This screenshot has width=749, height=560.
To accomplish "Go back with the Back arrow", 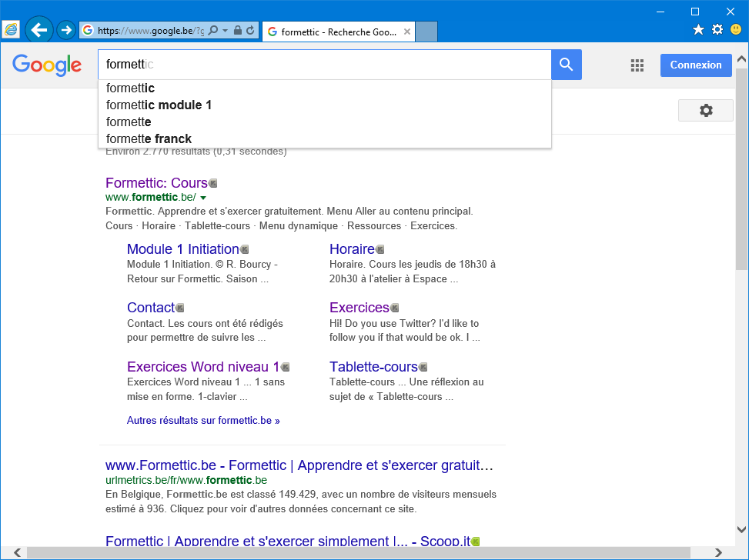I will click(x=38, y=31).
